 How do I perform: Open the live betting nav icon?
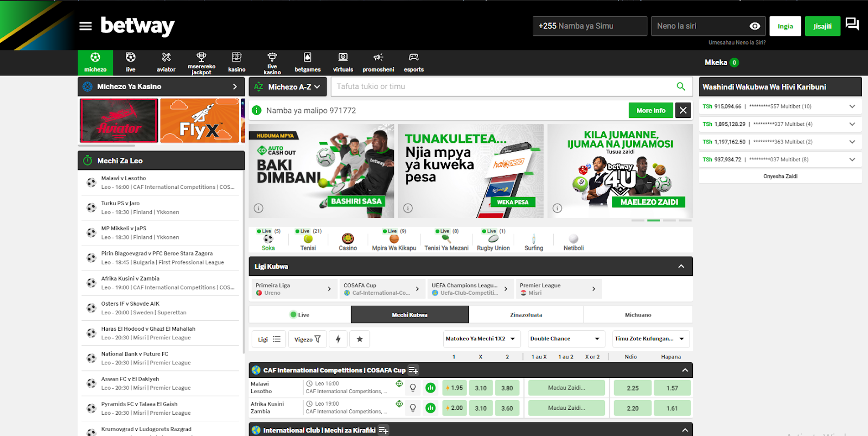[x=131, y=62]
